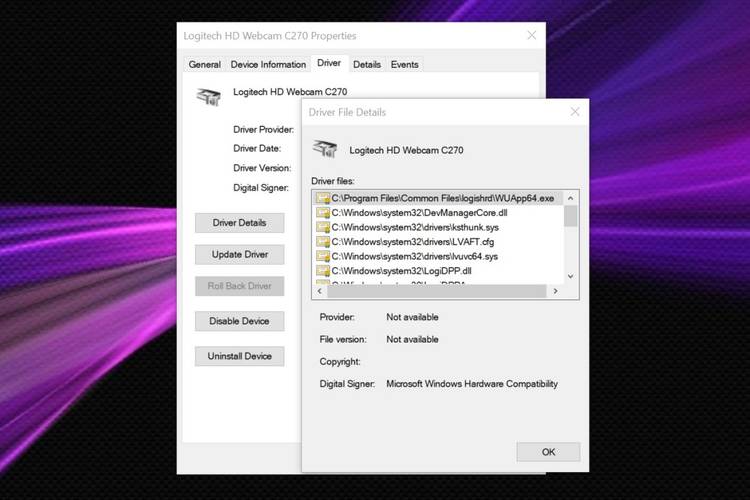Click 'Driver Date:' label in Properties window
750x500 pixels.
click(257, 148)
